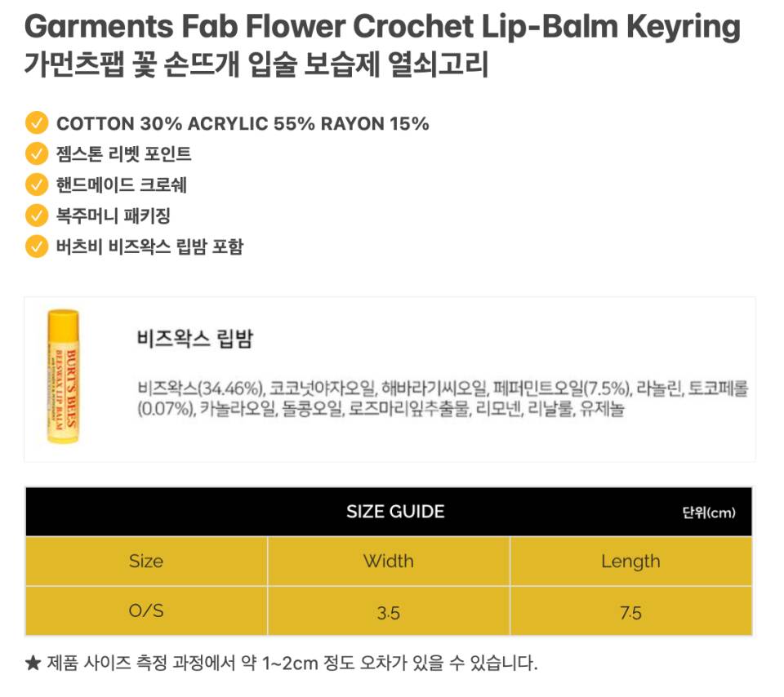
Task: Select the SIZE GUIDE table header
Action: (395, 512)
